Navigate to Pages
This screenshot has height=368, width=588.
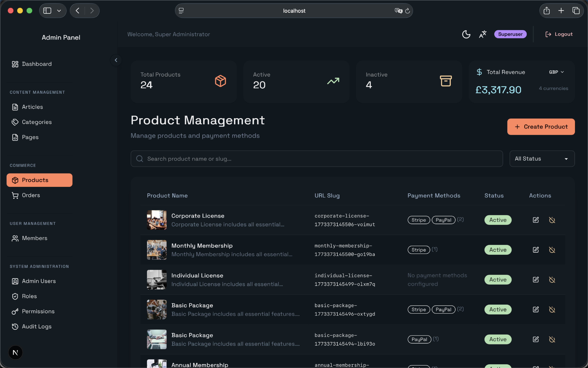39,137
